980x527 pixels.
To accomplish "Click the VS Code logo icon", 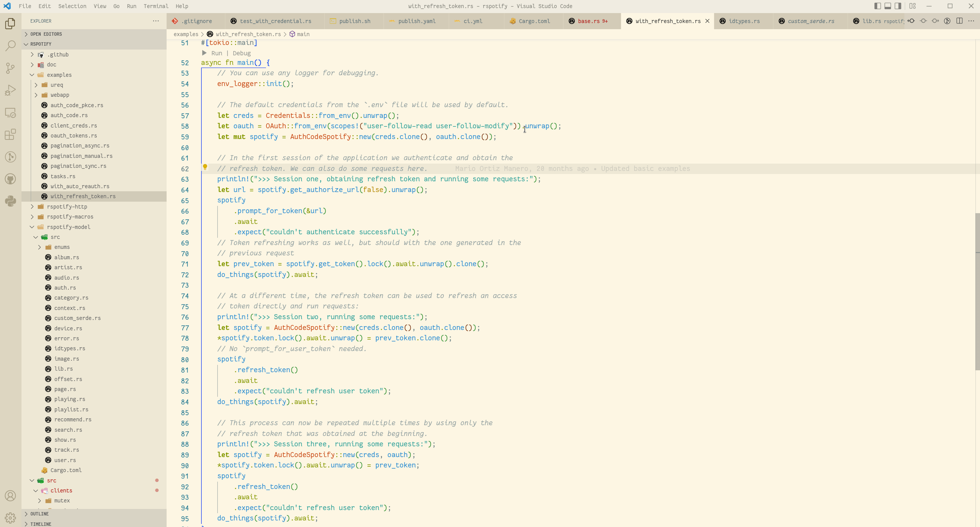I will pos(7,6).
